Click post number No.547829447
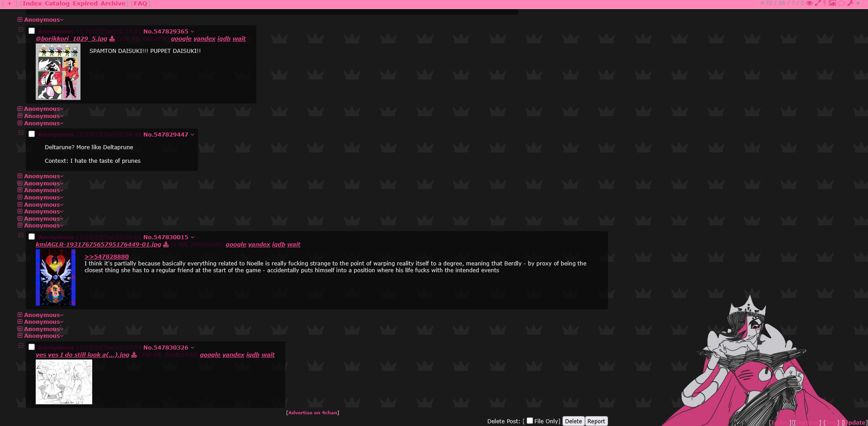The height and width of the screenshot is (426, 868). pos(171,134)
